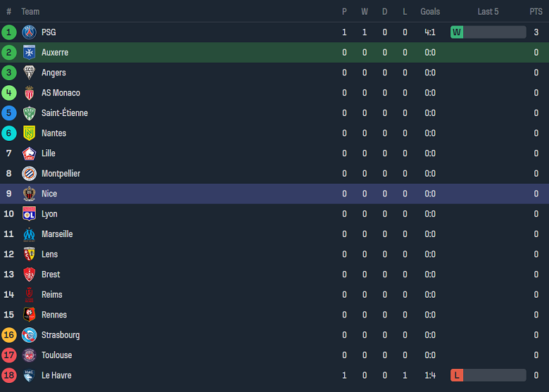
Task: Click the Team column header
Action: point(30,12)
